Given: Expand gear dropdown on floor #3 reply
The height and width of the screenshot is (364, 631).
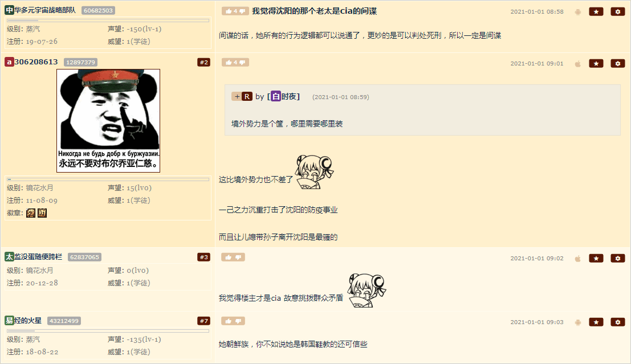Looking at the screenshot, I should [x=618, y=258].
